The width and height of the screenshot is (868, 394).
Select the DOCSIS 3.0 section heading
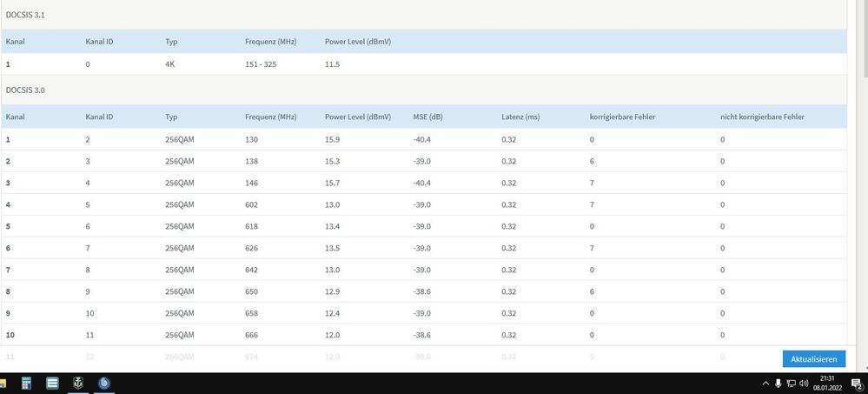tap(25, 90)
